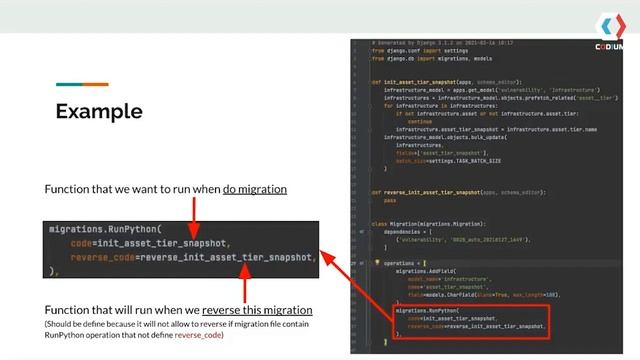Click 'migrations.AddField(' code line
The image size is (640, 360).
426,271
